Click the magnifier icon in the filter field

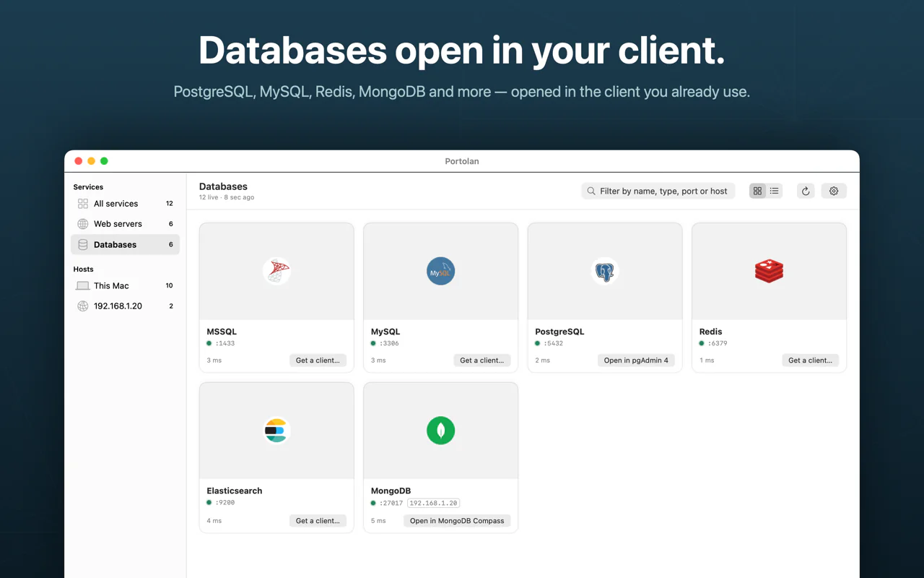[x=591, y=191]
